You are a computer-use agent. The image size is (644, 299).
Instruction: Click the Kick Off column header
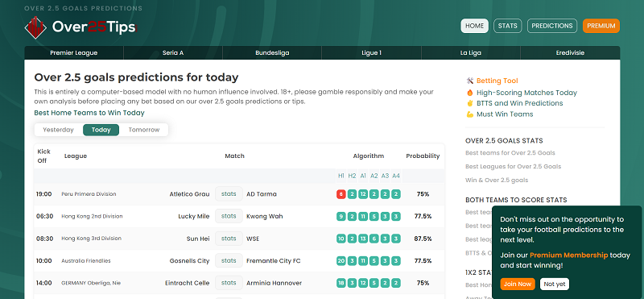43,156
